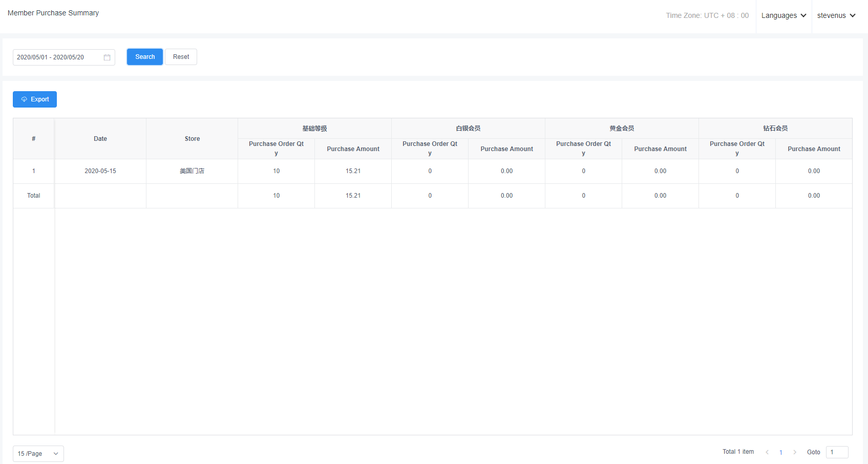The width and height of the screenshot is (868, 464).
Task: Select the 2020-05-15 date cell
Action: click(100, 171)
